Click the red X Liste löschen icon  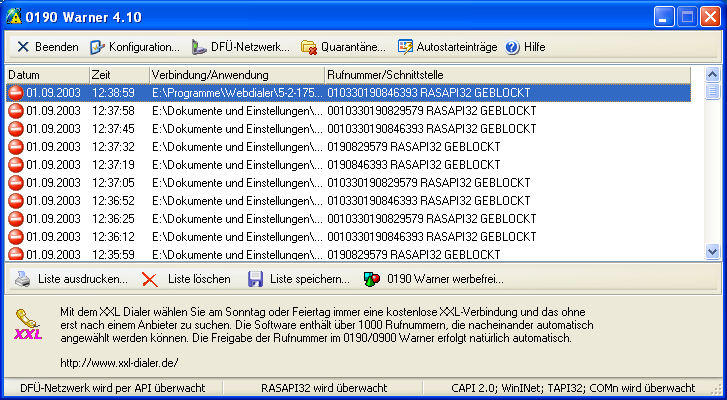tap(150, 279)
